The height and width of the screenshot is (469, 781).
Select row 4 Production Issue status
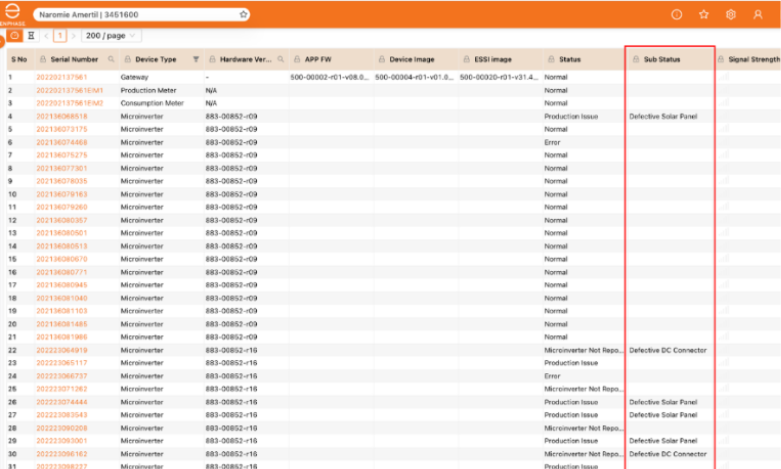coord(571,116)
